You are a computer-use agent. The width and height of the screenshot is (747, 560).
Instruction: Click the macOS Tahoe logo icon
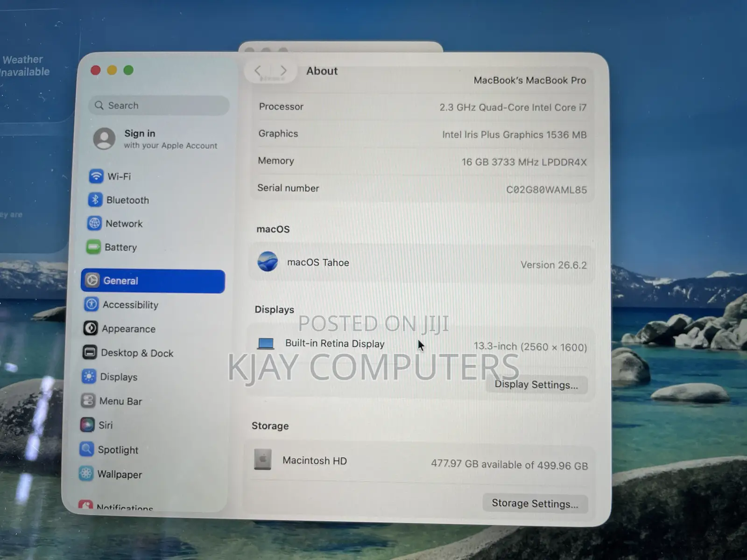[268, 261]
